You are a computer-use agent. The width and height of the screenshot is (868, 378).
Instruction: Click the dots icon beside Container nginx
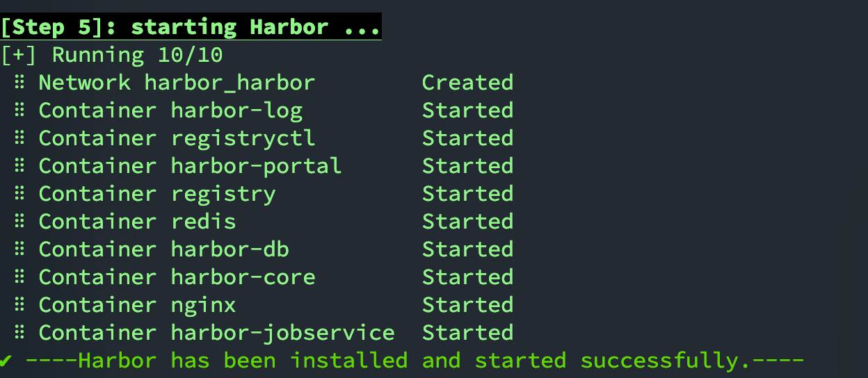(20, 305)
